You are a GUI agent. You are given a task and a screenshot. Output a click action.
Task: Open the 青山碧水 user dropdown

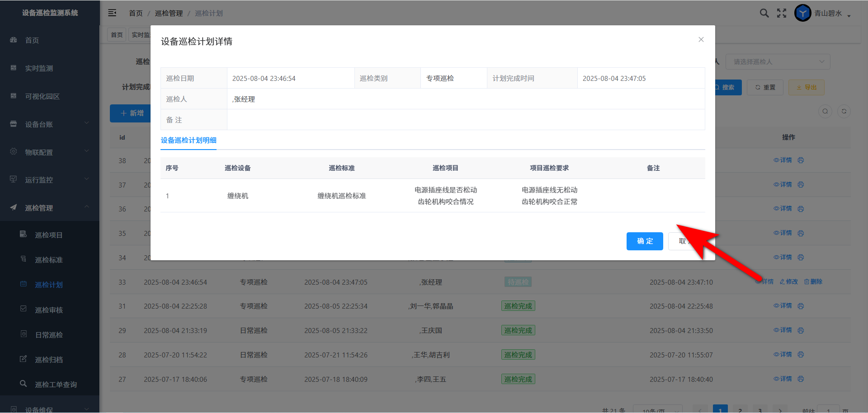(x=832, y=14)
